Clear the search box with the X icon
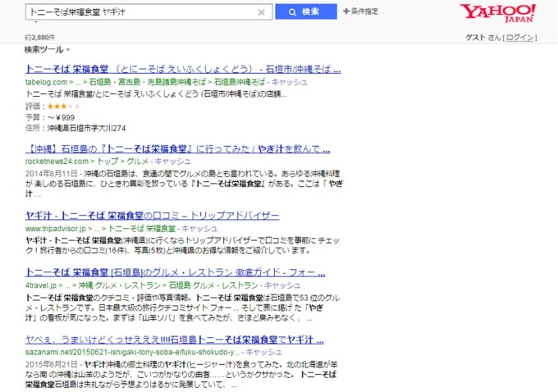Screen dimensions: 558x392 pos(262,12)
